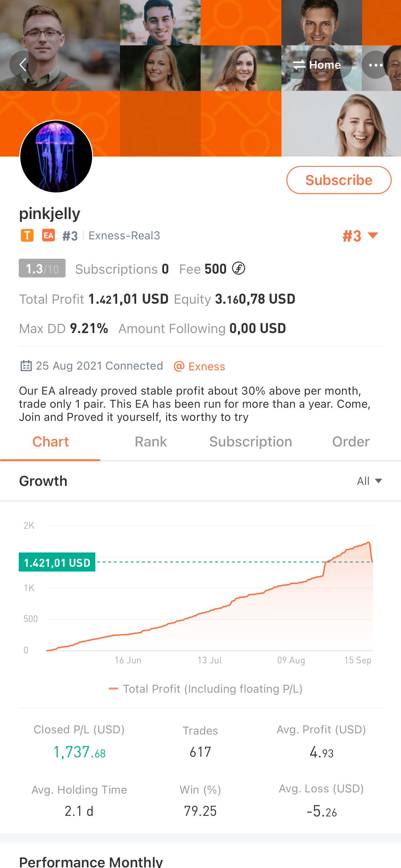
Task: Tap the calendar icon beside connected date
Action: point(26,366)
